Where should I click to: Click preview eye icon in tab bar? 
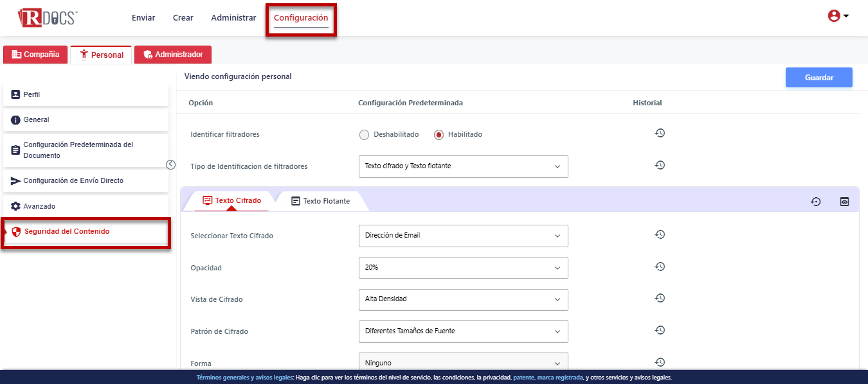pyautogui.click(x=844, y=202)
